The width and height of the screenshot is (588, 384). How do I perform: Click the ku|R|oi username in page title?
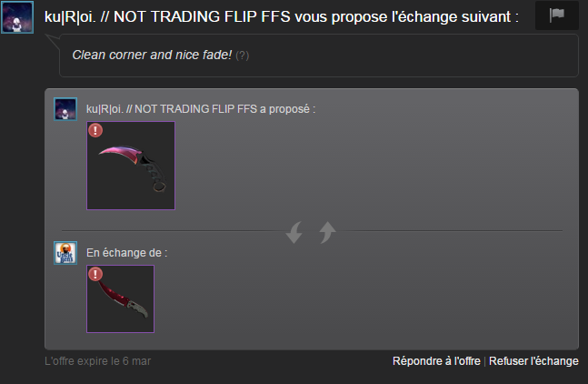[x=167, y=16]
